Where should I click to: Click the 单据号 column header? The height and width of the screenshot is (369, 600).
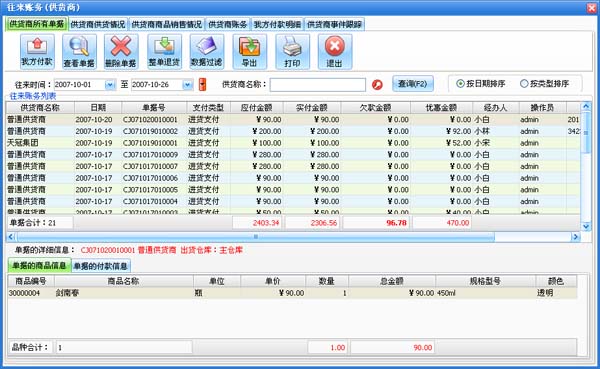tap(154, 108)
